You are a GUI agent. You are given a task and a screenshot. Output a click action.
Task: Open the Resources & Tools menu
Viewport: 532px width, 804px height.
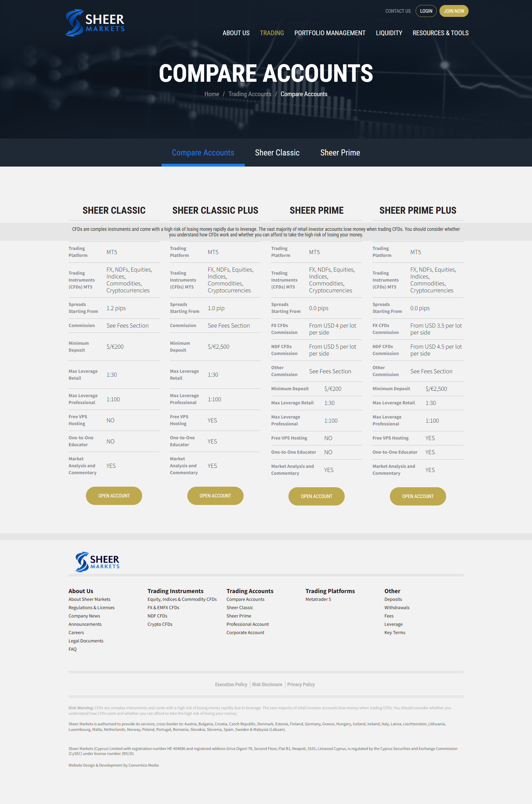tap(440, 33)
